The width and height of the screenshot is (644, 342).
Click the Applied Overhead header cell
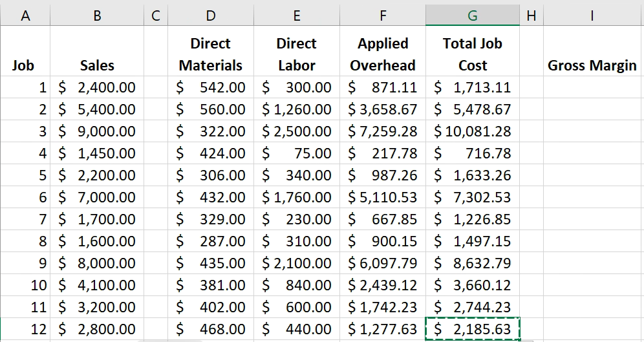(383, 51)
